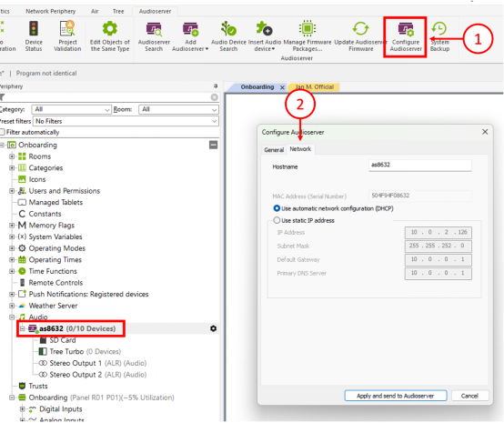
Task: Click Apply and send to Audioserver
Action: coord(396,396)
